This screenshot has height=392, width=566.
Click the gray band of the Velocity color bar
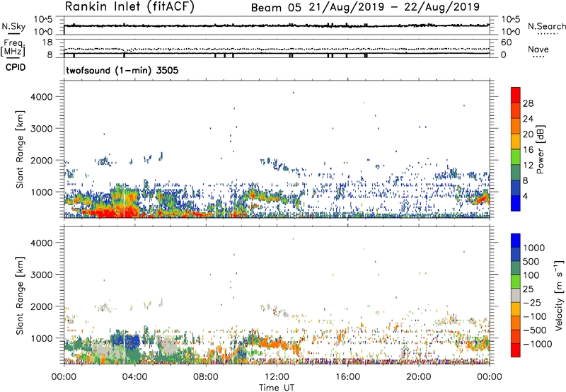coord(516,295)
